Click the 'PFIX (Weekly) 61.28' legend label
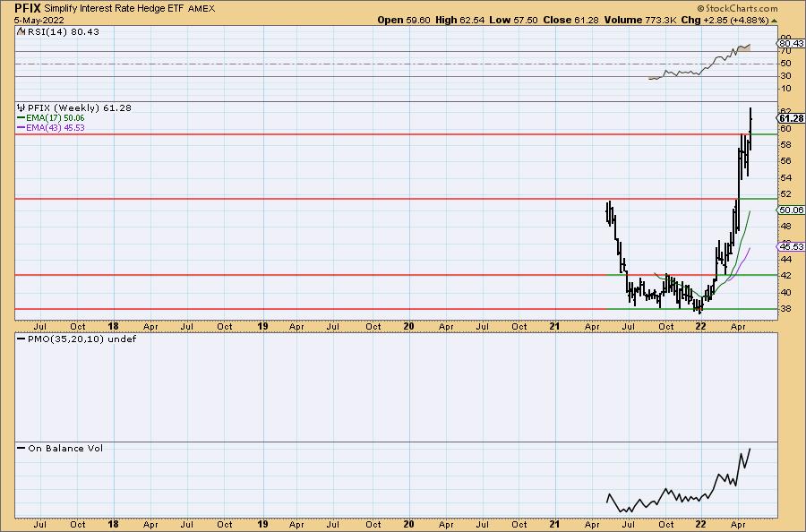Image resolution: width=806 pixels, height=532 pixels. [x=79, y=108]
